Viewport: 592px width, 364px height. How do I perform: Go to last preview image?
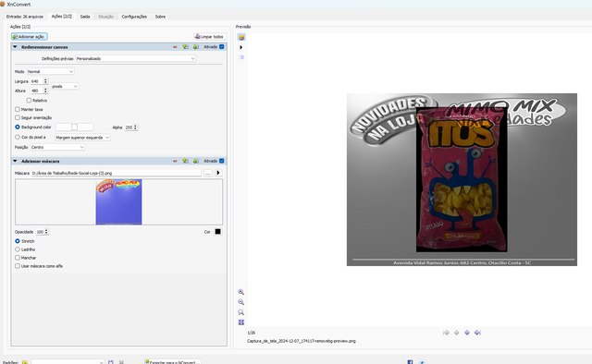coord(477,333)
